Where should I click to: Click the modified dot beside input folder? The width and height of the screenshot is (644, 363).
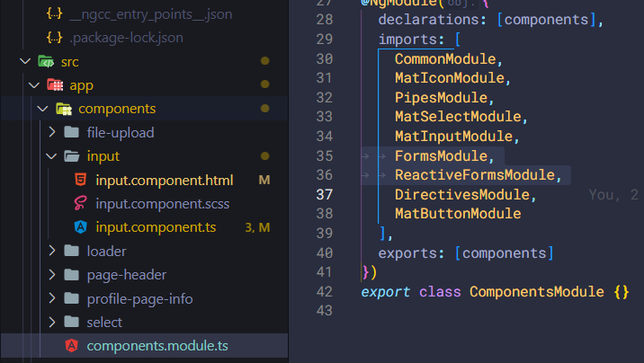click(x=265, y=155)
